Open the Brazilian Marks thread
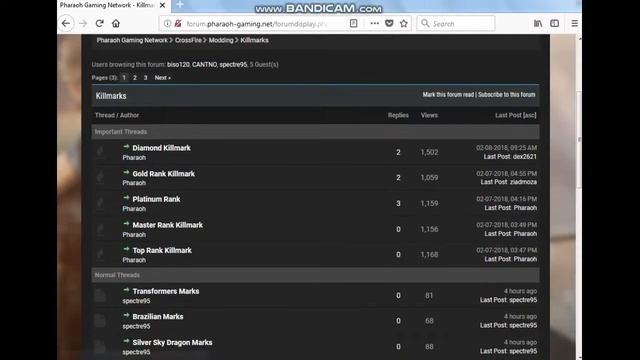This screenshot has width=640, height=360. tap(158, 316)
